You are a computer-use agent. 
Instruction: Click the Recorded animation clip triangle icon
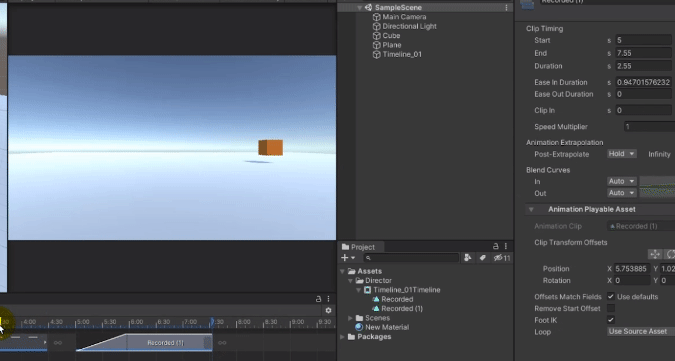[376, 299]
